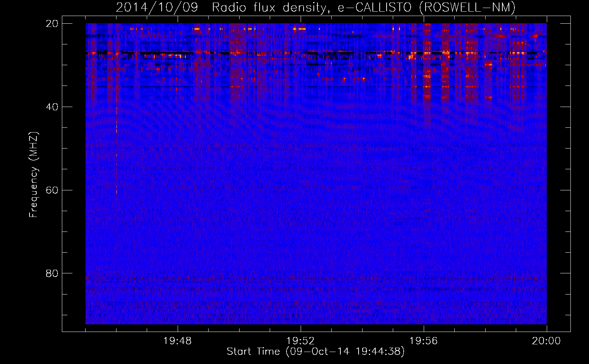
Task: Click the 20:00 time tick label
Action: click(546, 341)
